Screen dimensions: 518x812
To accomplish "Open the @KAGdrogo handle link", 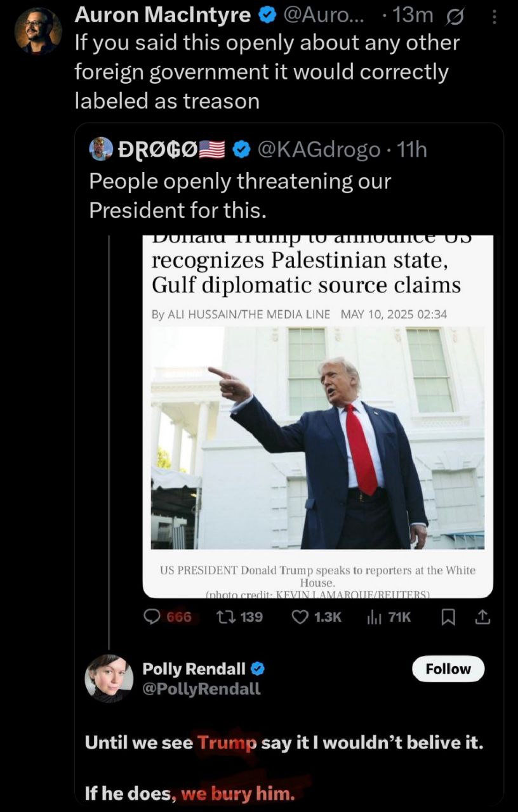I will pyautogui.click(x=320, y=150).
